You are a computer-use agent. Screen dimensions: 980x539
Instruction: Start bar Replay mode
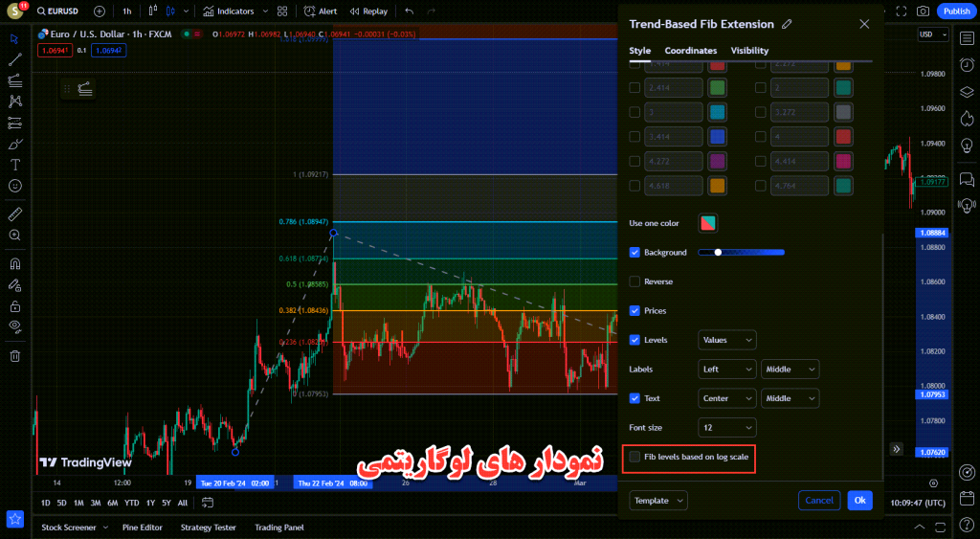tap(368, 11)
